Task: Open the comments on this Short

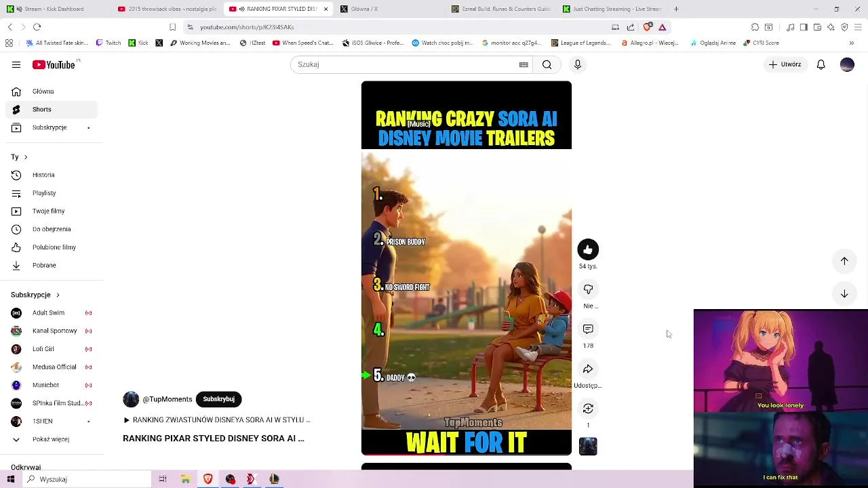Action: pyautogui.click(x=588, y=329)
